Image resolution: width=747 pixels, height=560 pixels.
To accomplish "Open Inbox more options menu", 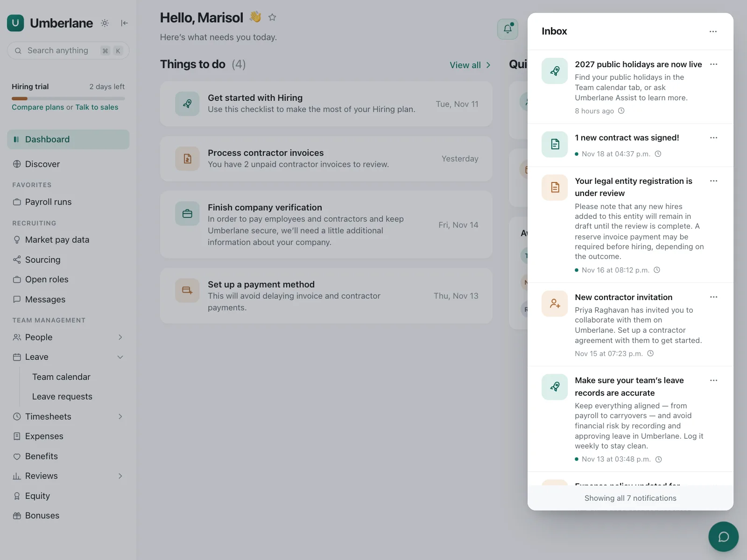I will 713,31.
